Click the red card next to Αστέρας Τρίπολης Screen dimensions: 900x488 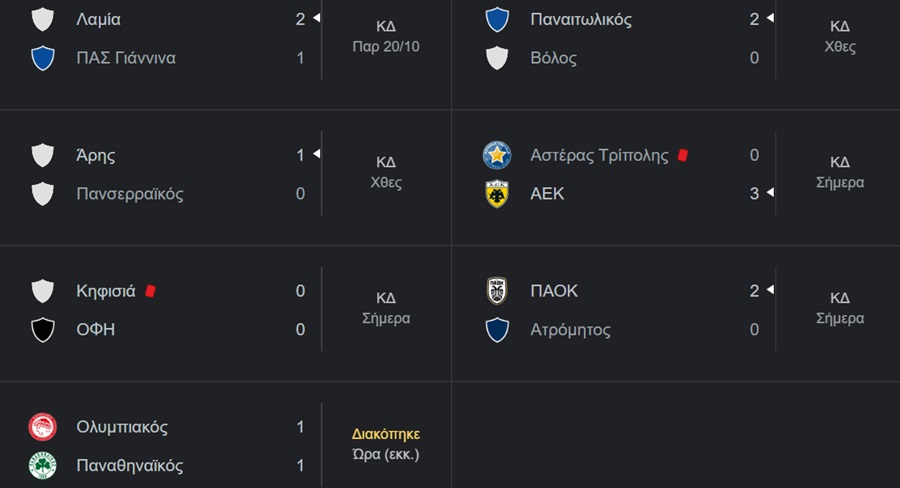[x=682, y=155]
